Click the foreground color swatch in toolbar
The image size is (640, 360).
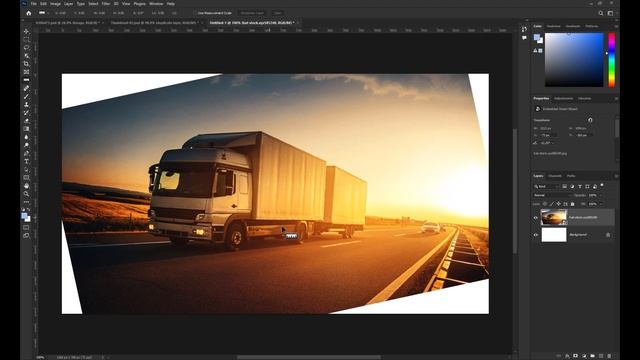coord(25,216)
